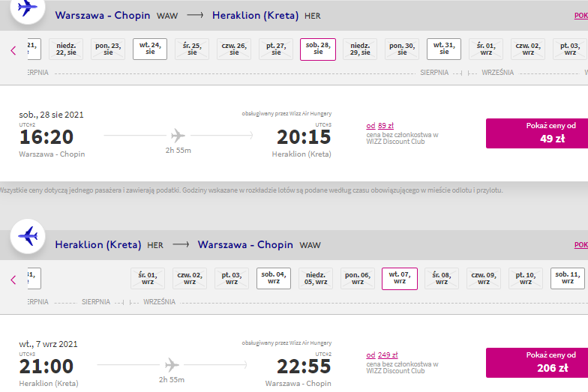Viewport: 588px width, 392px height.
Task: Click the POK link on return header
Action: point(580,244)
